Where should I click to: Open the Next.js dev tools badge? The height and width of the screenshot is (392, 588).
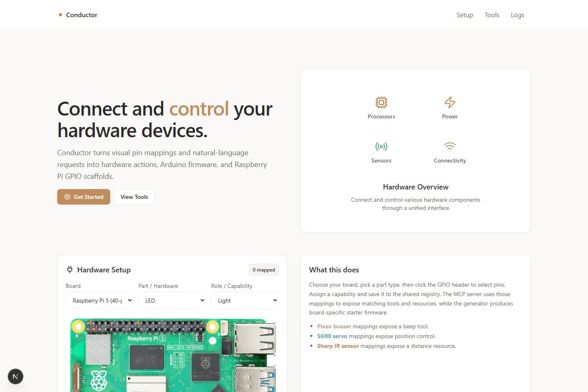[16, 376]
